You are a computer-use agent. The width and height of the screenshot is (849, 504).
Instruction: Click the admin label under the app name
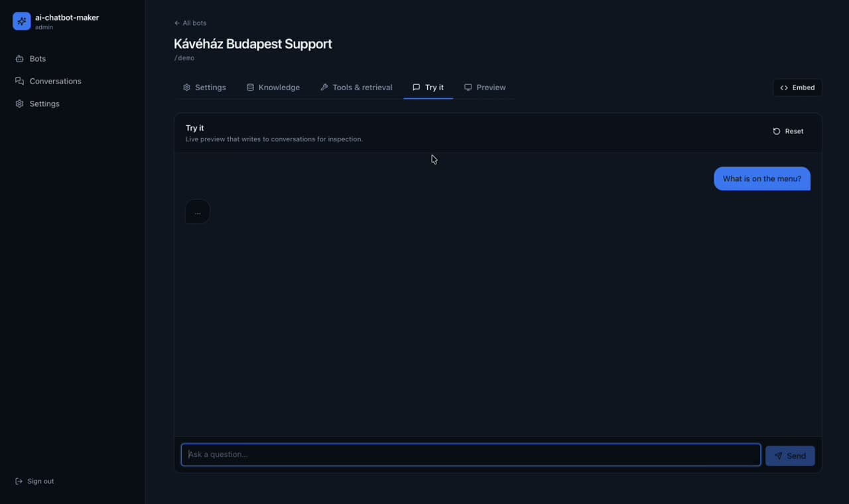(44, 27)
